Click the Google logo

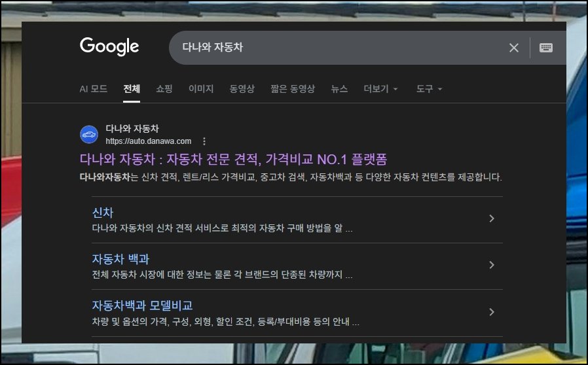(109, 47)
